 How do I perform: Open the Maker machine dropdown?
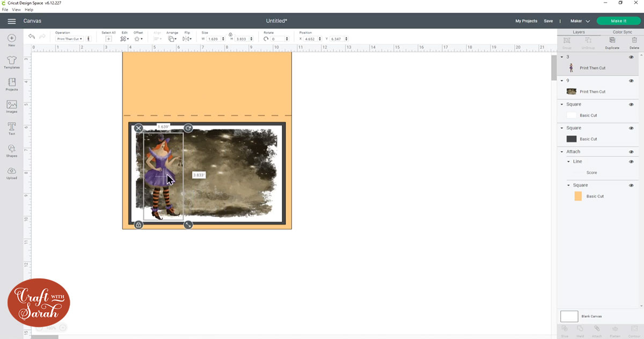(580, 21)
